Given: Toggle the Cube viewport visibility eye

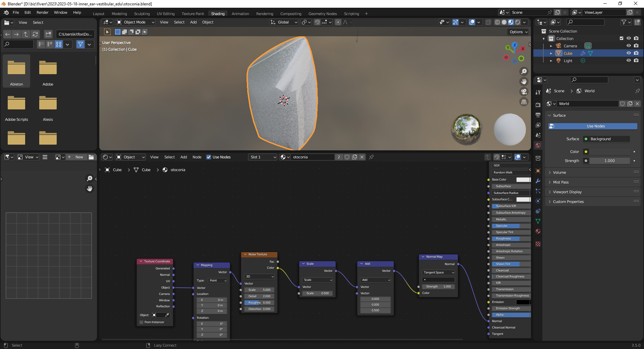Looking at the screenshot, I should point(628,53).
